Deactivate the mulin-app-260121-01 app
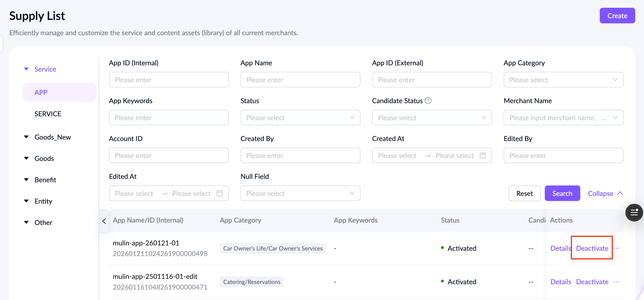This screenshot has height=300, width=644. [592, 248]
